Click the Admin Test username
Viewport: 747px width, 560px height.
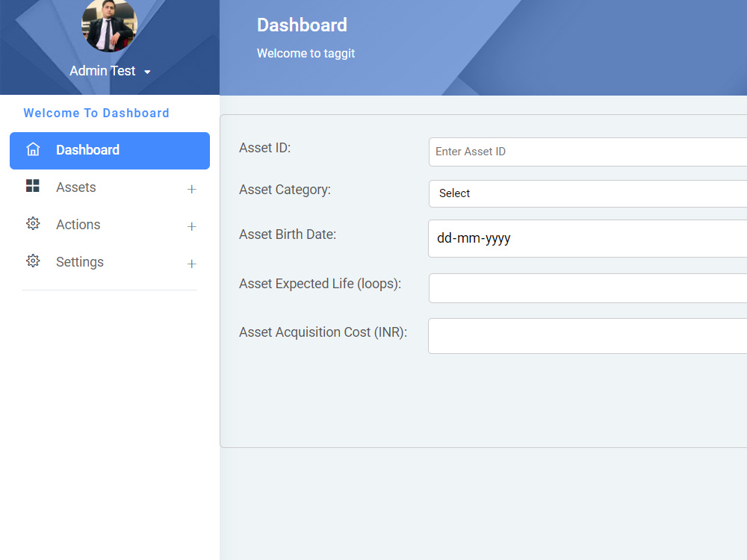(x=102, y=70)
